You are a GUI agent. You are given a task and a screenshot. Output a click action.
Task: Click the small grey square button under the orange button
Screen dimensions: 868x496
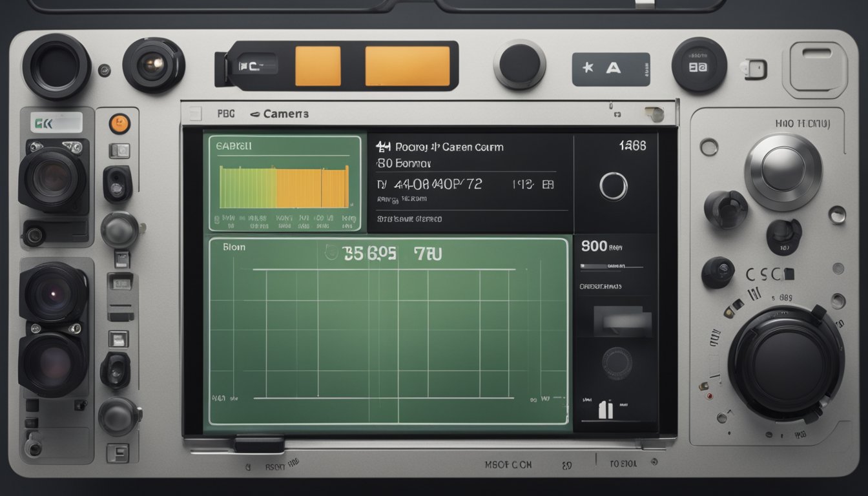(x=120, y=150)
